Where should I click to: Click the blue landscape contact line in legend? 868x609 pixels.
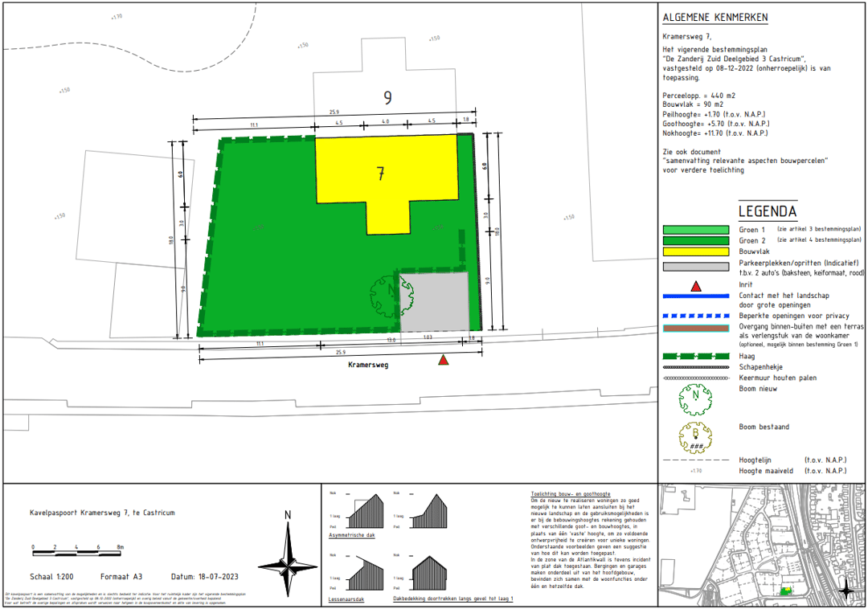696,296
